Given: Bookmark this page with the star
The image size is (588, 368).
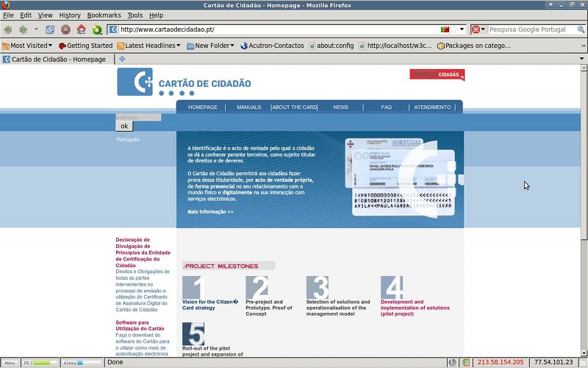Looking at the screenshot, I should 453,29.
